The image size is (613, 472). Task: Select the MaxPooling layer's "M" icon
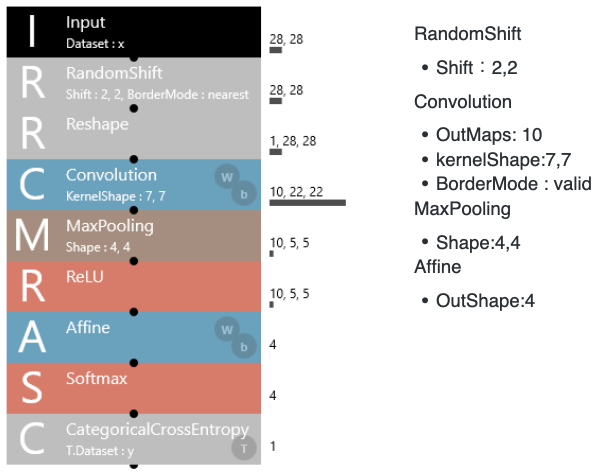coord(32,236)
